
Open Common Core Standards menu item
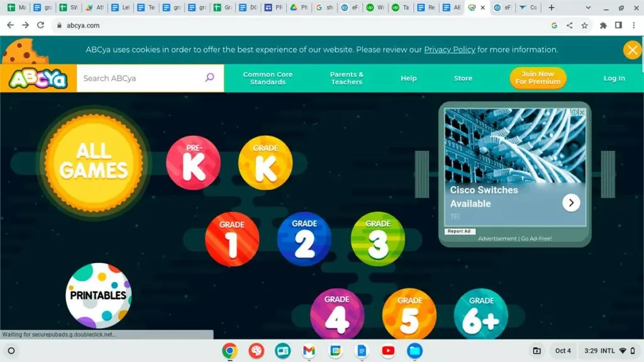268,78
